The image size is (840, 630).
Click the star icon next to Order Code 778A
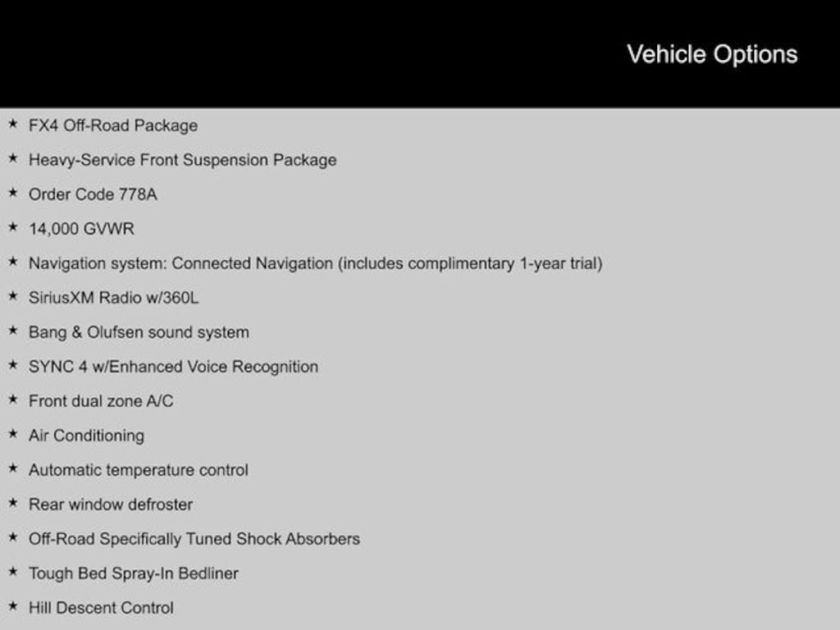click(x=12, y=194)
